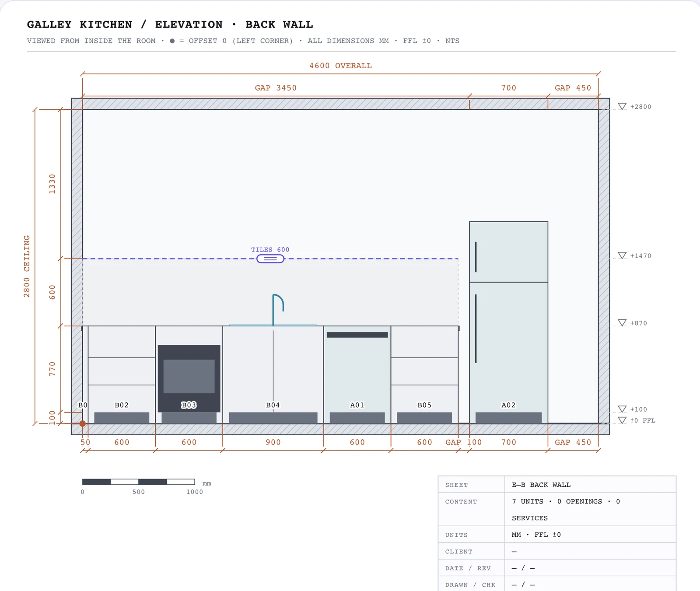
Task: Click the level triangle beside ±0 FFL
Action: (622, 420)
